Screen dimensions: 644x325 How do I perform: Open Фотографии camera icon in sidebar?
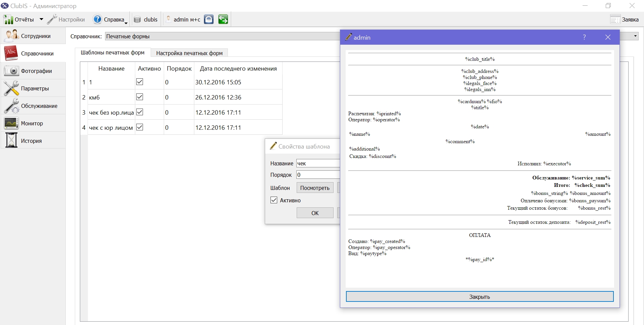(11, 71)
